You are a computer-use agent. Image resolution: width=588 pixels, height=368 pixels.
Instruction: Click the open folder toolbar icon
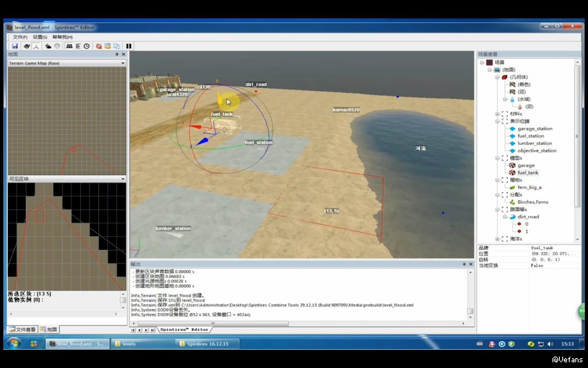click(x=107, y=46)
